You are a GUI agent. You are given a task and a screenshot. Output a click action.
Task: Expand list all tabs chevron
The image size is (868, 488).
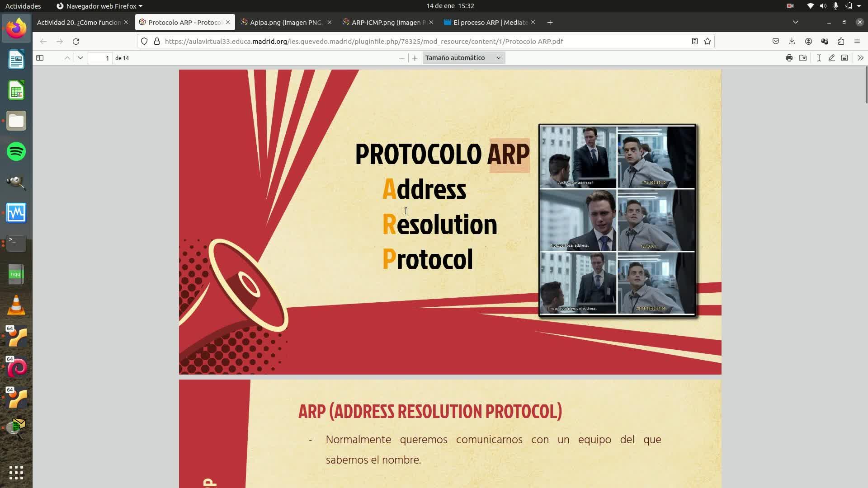pyautogui.click(x=795, y=22)
